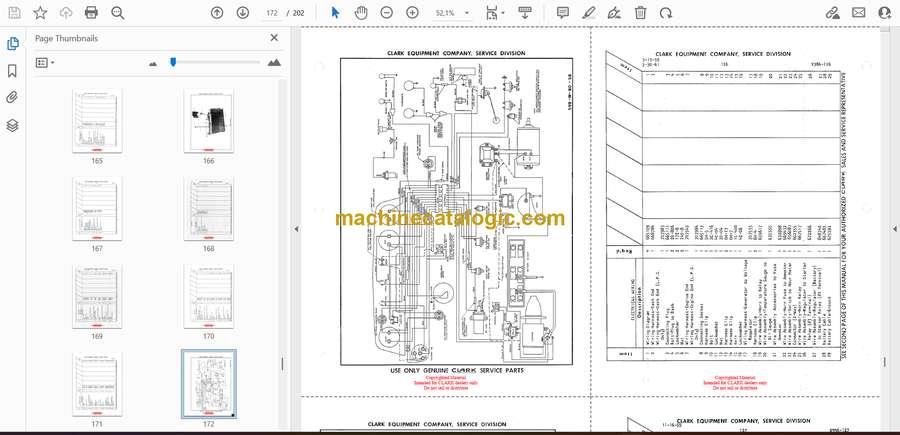
Task: Open the Bookmarks sidebar icon
Action: click(12, 71)
